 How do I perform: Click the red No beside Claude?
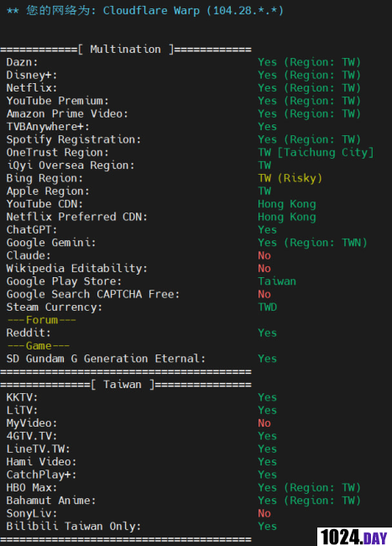pyautogui.click(x=264, y=255)
